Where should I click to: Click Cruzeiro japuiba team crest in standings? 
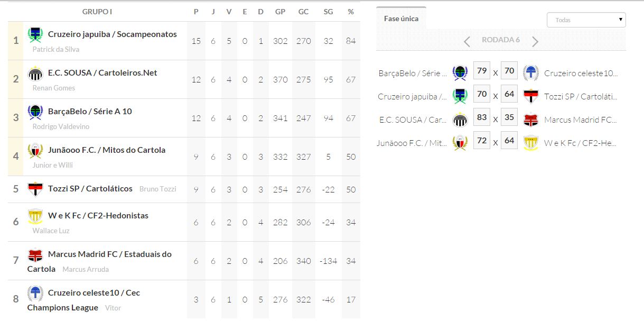pos(35,35)
